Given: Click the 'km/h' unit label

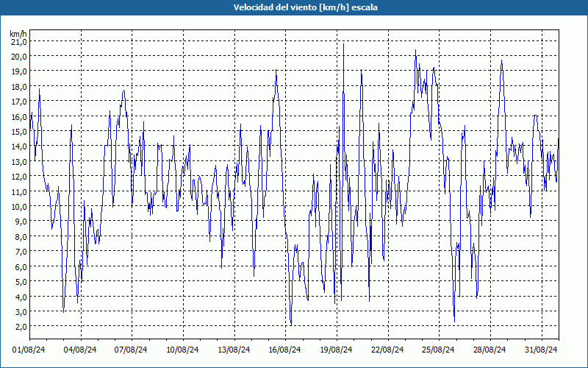Looking at the screenshot, I should click(x=18, y=34).
